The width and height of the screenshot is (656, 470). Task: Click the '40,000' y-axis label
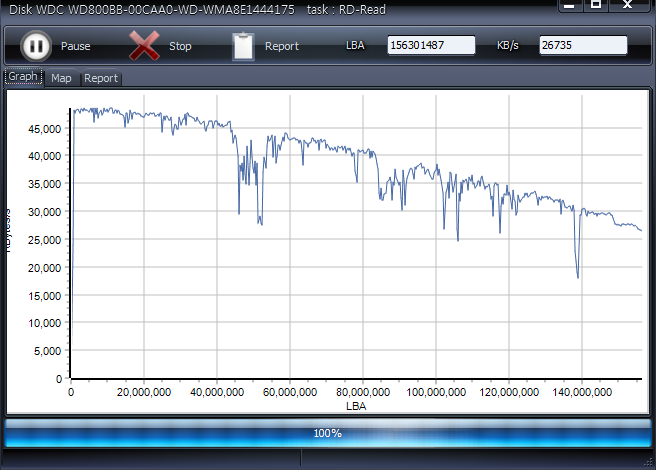click(x=44, y=156)
